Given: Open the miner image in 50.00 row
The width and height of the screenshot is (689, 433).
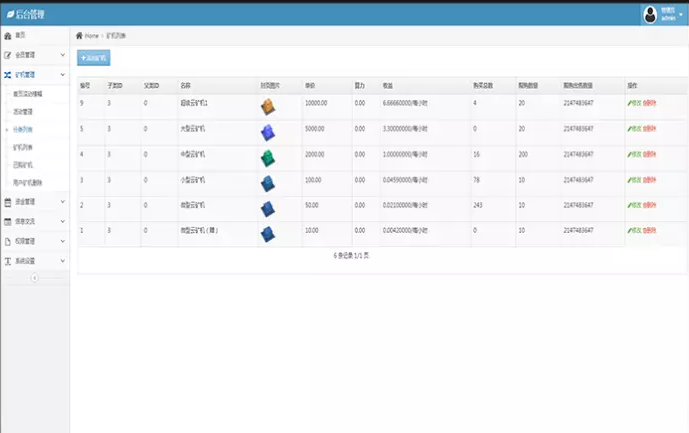Looking at the screenshot, I should (268, 209).
